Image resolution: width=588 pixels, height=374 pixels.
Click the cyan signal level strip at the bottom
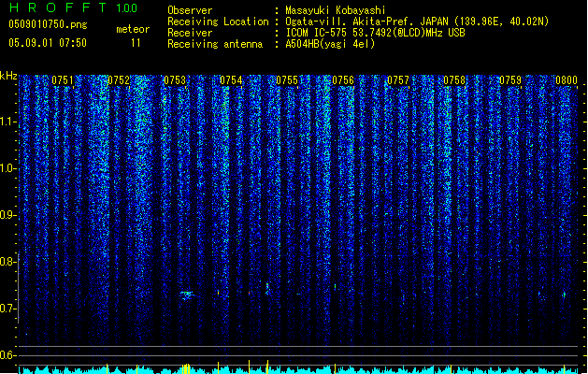click(x=298, y=370)
